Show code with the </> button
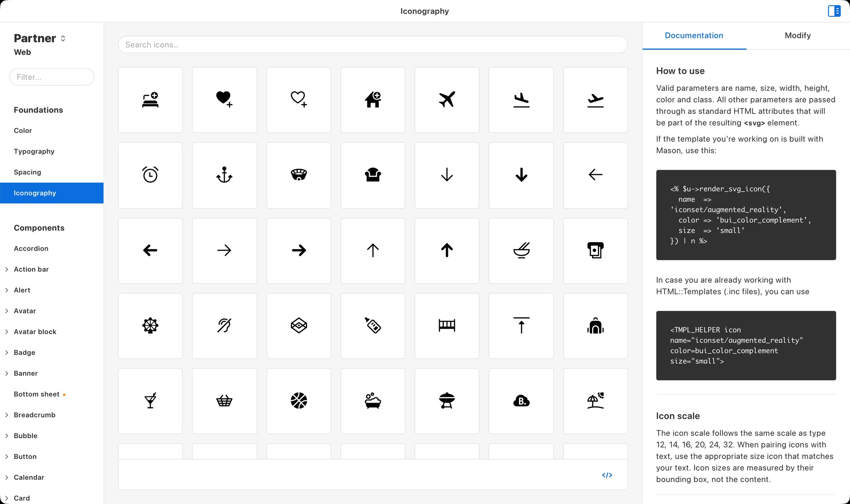Screen dimensions: 850x504 (607, 475)
